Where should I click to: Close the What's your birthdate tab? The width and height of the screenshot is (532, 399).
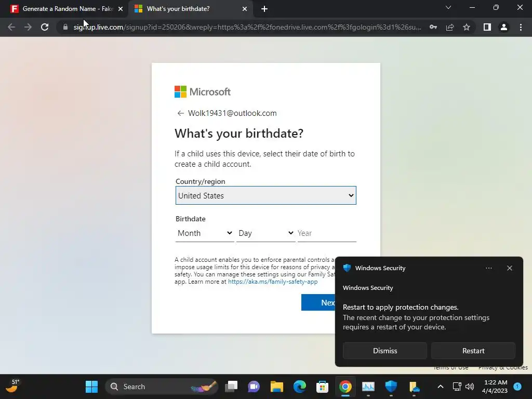(x=245, y=9)
